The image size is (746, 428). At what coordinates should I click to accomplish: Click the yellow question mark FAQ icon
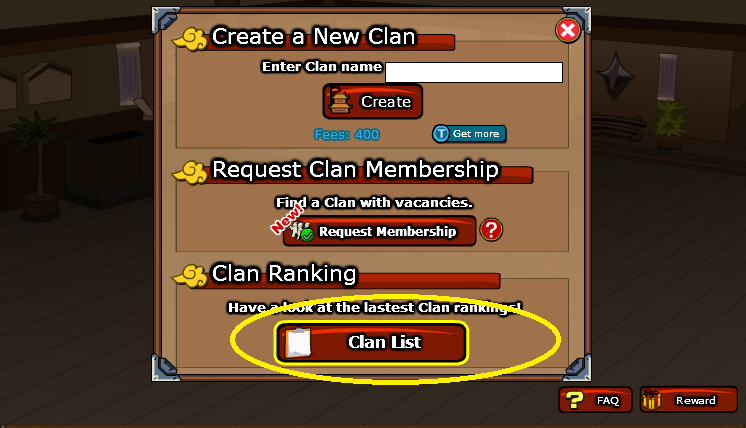[x=574, y=400]
